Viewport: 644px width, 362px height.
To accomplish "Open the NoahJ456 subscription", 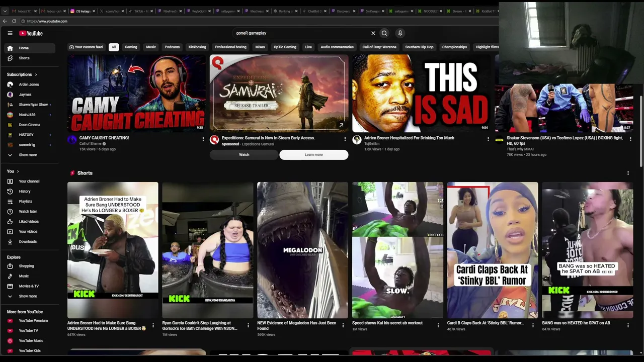I will (30, 115).
